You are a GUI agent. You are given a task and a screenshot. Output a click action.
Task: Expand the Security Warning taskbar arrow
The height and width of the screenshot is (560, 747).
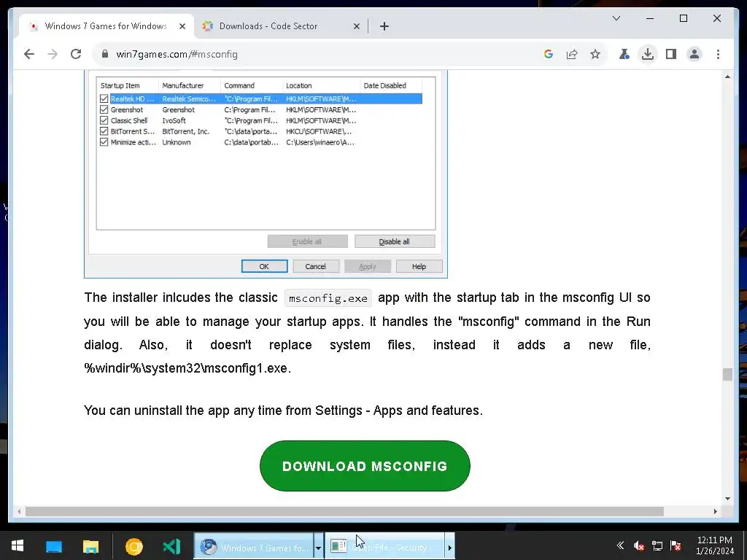pyautogui.click(x=449, y=548)
